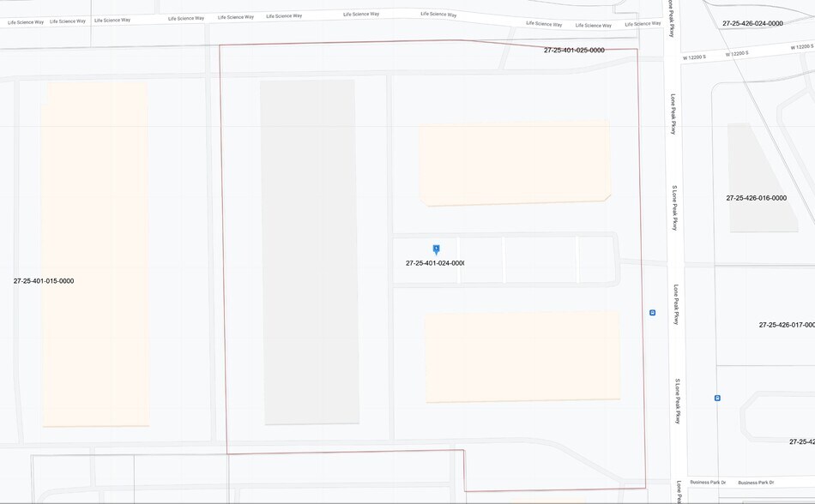Select the transit stop icon beside the red boundary
This screenshot has height=504, width=815.
pyautogui.click(x=652, y=313)
